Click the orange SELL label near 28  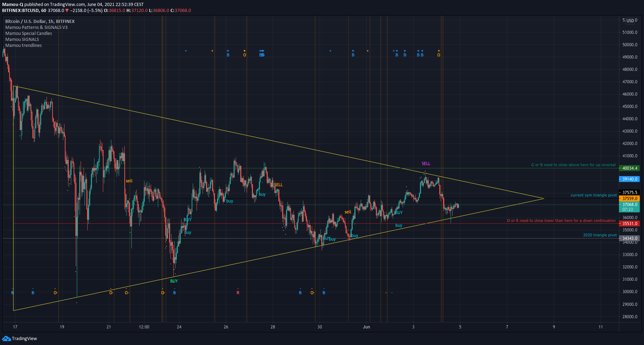pyautogui.click(x=278, y=185)
